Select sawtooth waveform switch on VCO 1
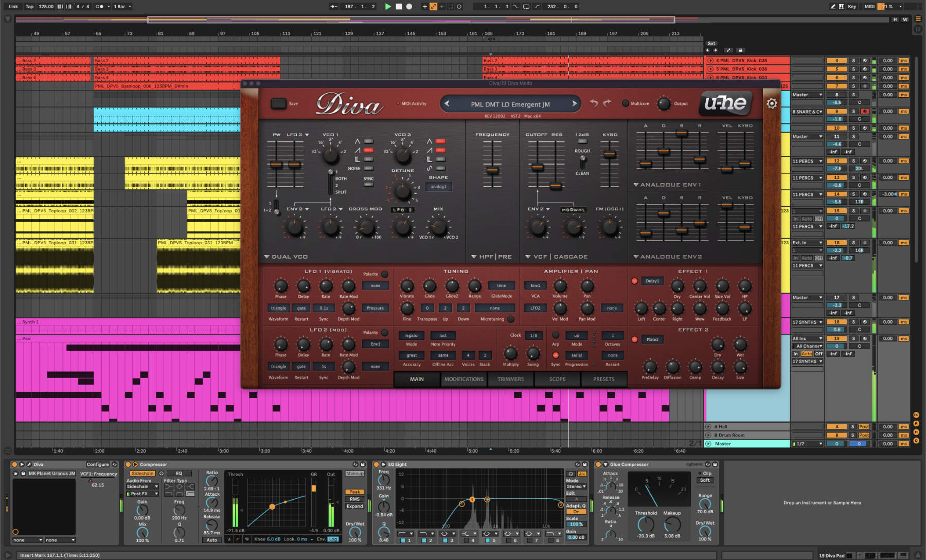The image size is (926, 560). click(368, 150)
